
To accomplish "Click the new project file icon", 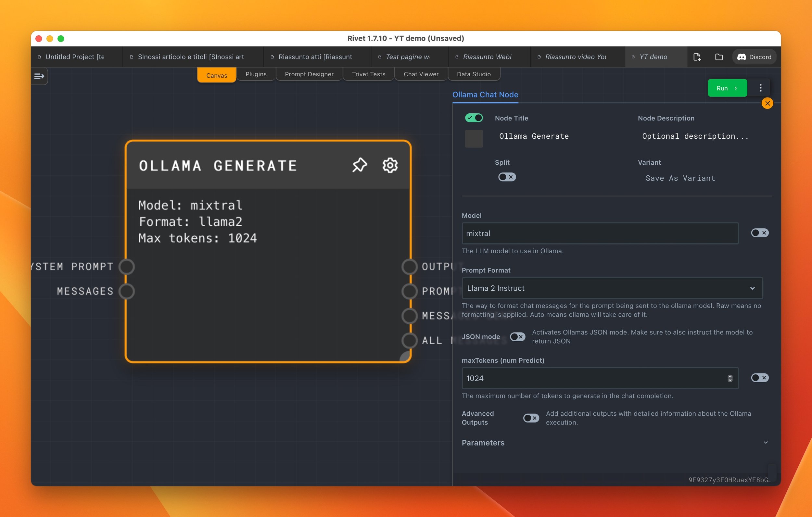I will [x=697, y=57].
